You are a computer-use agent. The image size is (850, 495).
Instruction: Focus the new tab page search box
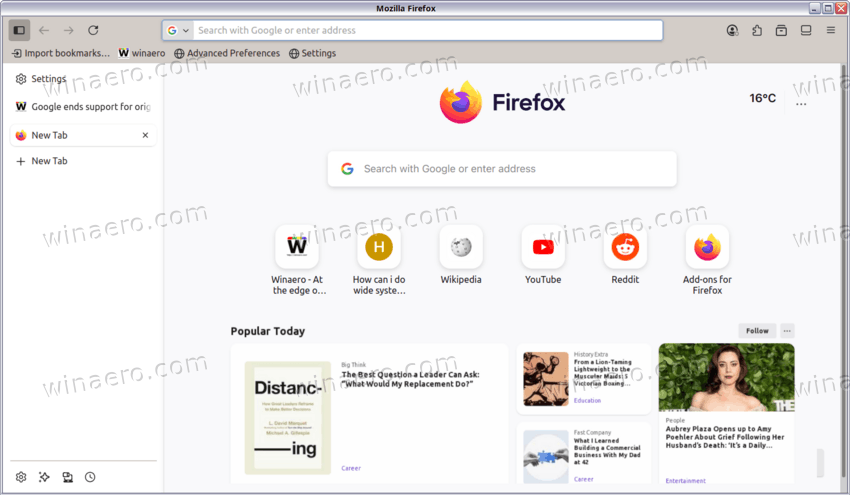[502, 169]
